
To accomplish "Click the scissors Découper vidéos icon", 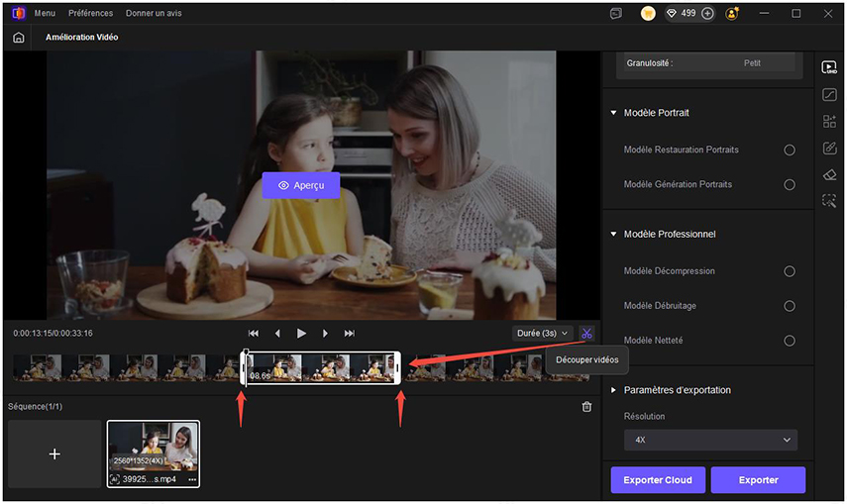I will pos(586,334).
